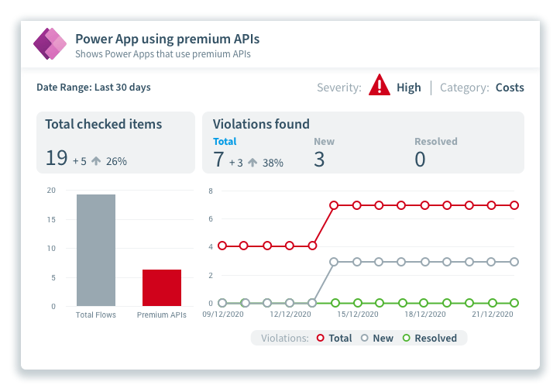This screenshot has width=560, height=392.
Task: Open the Power App using premium APIs title
Action: tap(167, 39)
